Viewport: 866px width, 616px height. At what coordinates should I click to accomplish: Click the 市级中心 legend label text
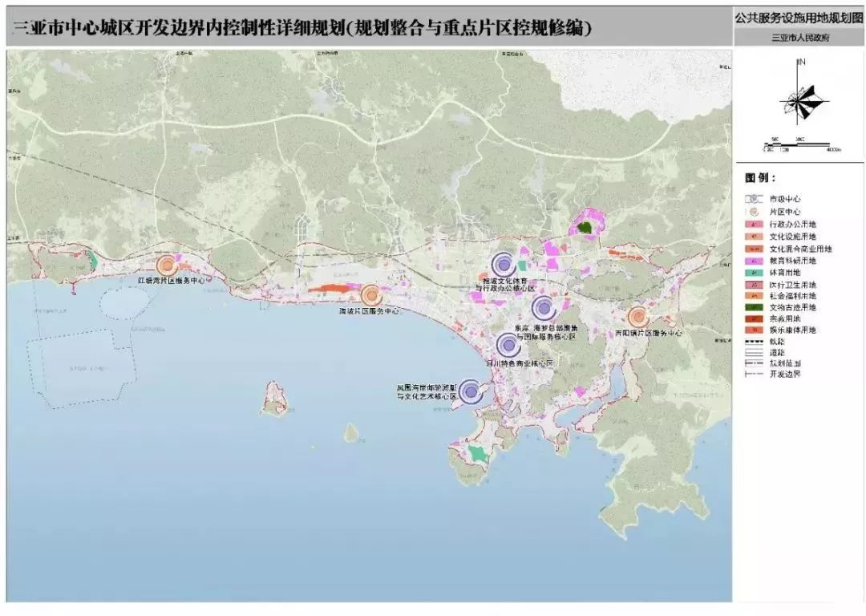[x=785, y=199]
